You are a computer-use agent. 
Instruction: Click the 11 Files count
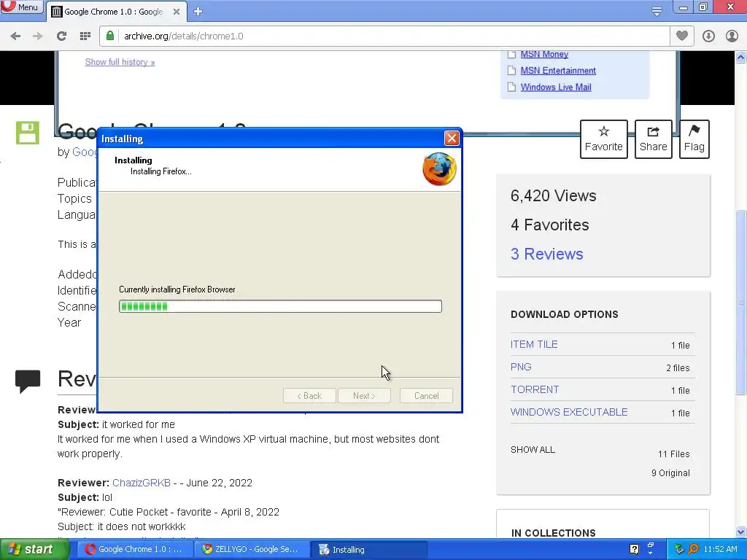(673, 454)
